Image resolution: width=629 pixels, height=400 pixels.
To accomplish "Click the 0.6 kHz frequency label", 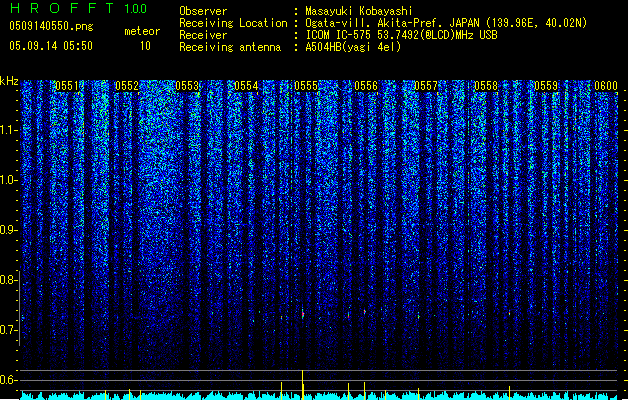I will (8, 380).
